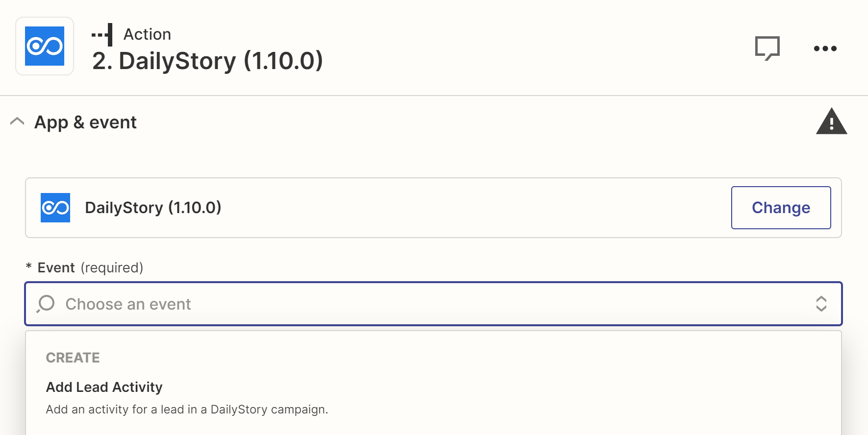This screenshot has width=868, height=435.
Task: Click the small DailyStory app icon
Action: 55,208
